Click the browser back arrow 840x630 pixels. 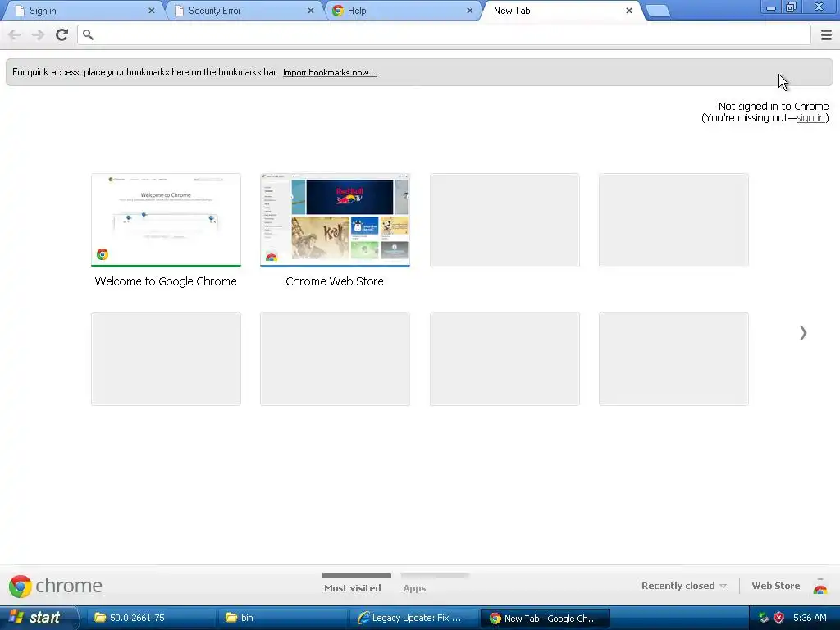coord(15,34)
